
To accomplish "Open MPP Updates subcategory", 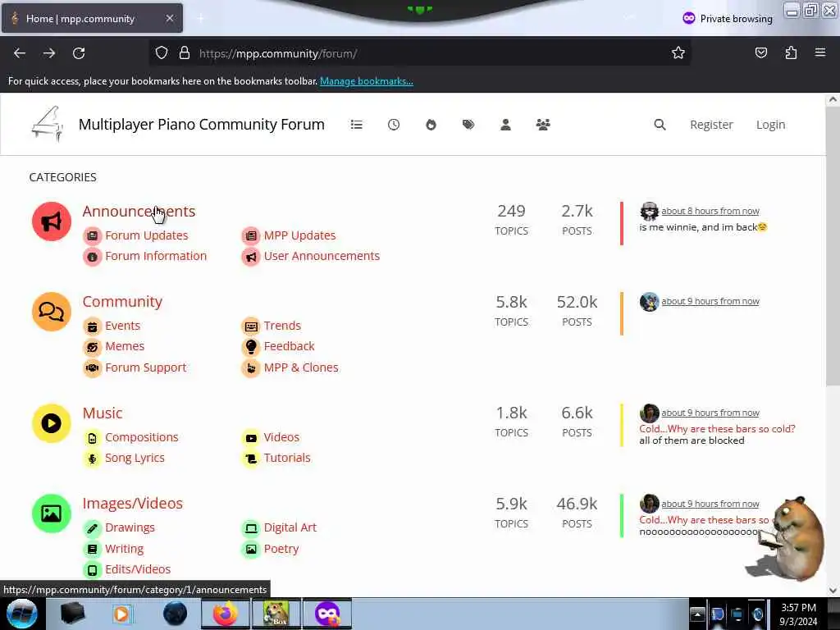I will pos(299,235).
